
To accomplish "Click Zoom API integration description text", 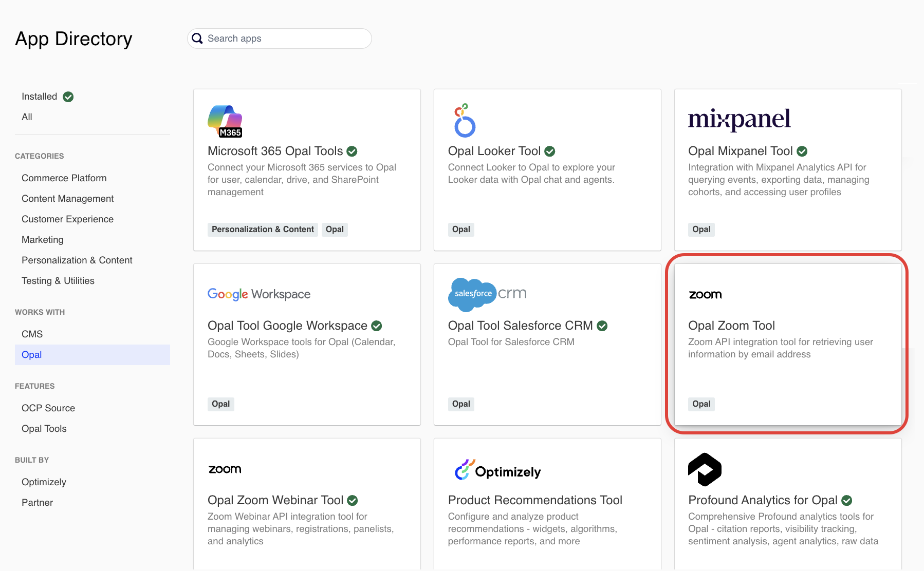I will [781, 348].
